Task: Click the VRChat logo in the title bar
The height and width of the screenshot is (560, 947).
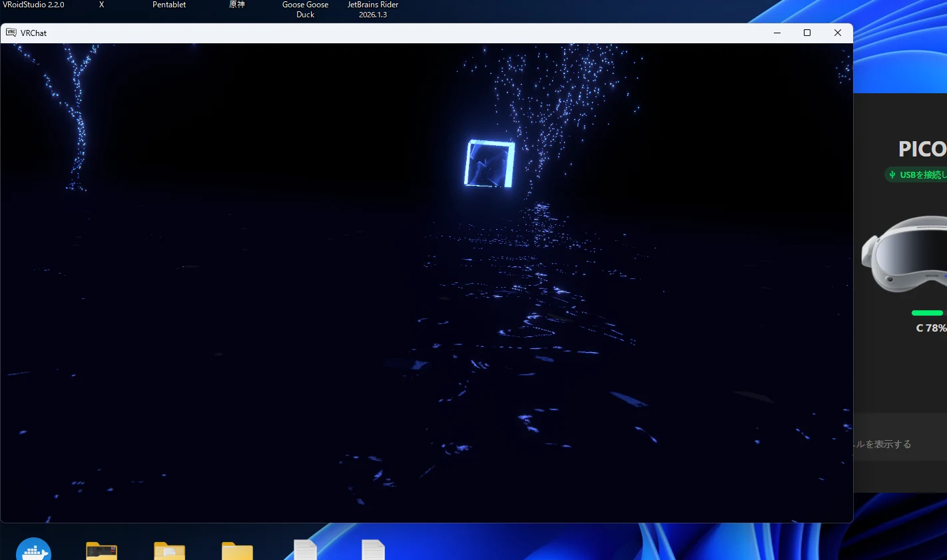Action: tap(11, 33)
